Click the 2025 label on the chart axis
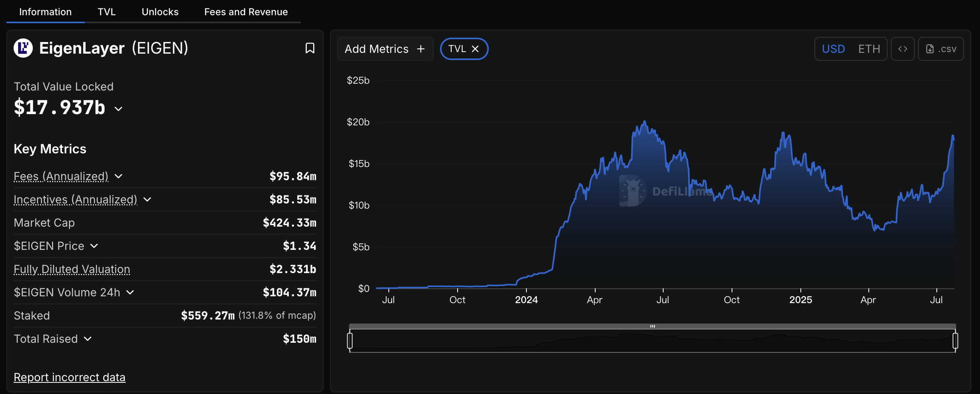Image resolution: width=980 pixels, height=394 pixels. (x=801, y=300)
